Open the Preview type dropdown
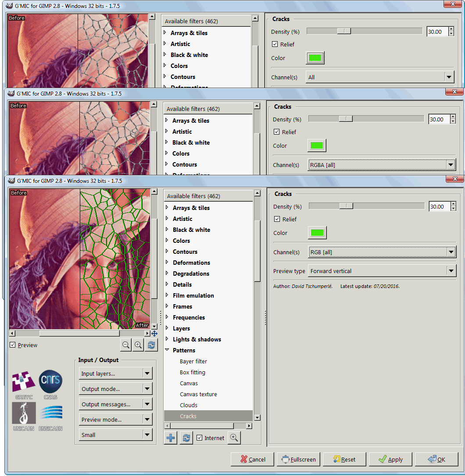This screenshot has height=476, width=465. click(x=382, y=271)
